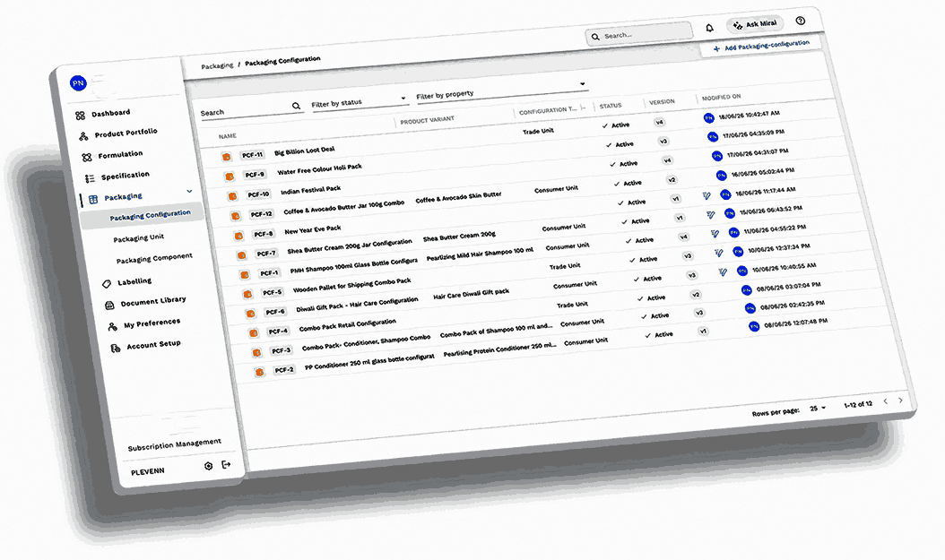
Task: Collapse the Packaging sidebar section chevron
Action: [x=189, y=191]
